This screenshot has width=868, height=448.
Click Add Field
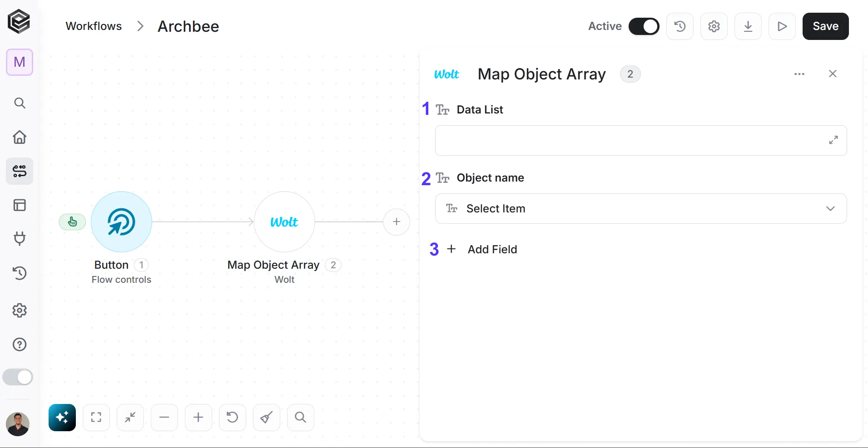point(482,249)
